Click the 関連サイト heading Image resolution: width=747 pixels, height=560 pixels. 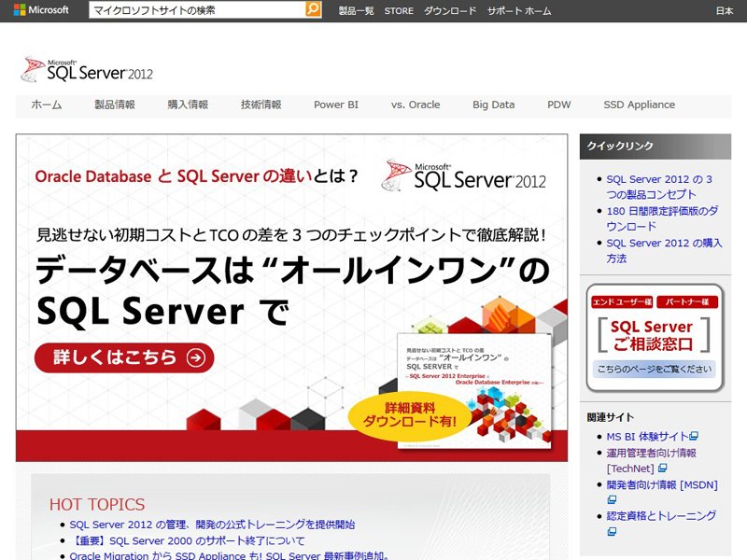click(x=611, y=417)
